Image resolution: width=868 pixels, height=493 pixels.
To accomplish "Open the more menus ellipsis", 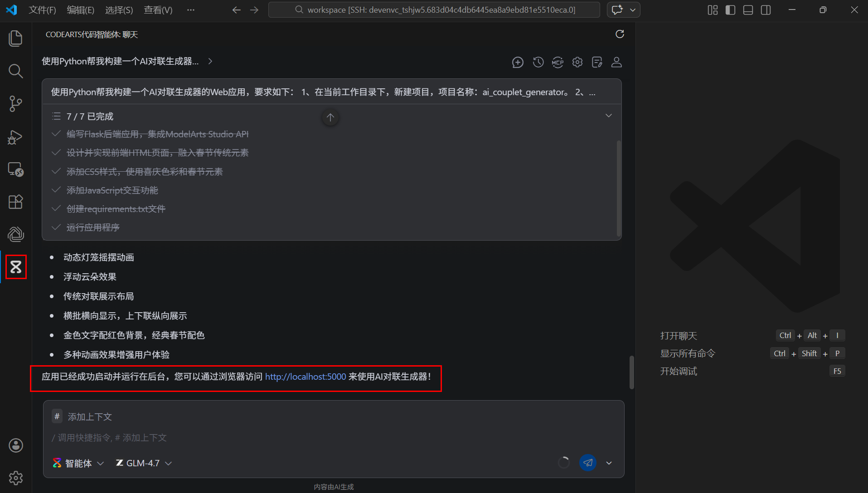I will pyautogui.click(x=191, y=10).
